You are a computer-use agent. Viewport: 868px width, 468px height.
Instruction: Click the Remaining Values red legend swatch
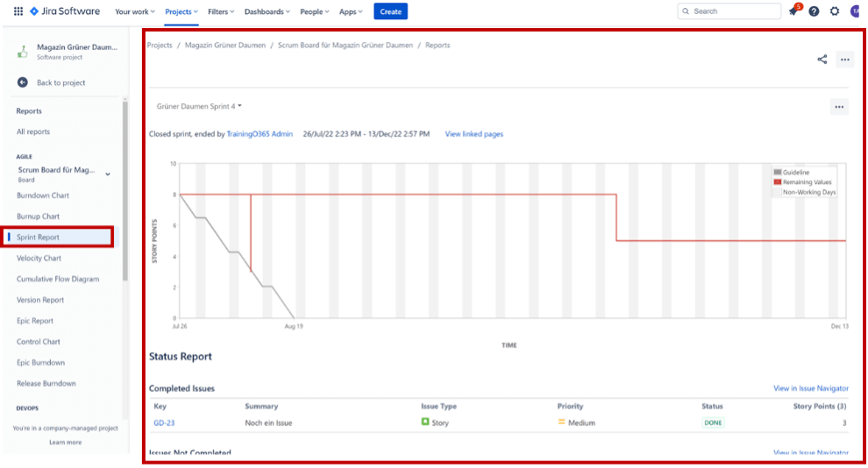point(777,182)
